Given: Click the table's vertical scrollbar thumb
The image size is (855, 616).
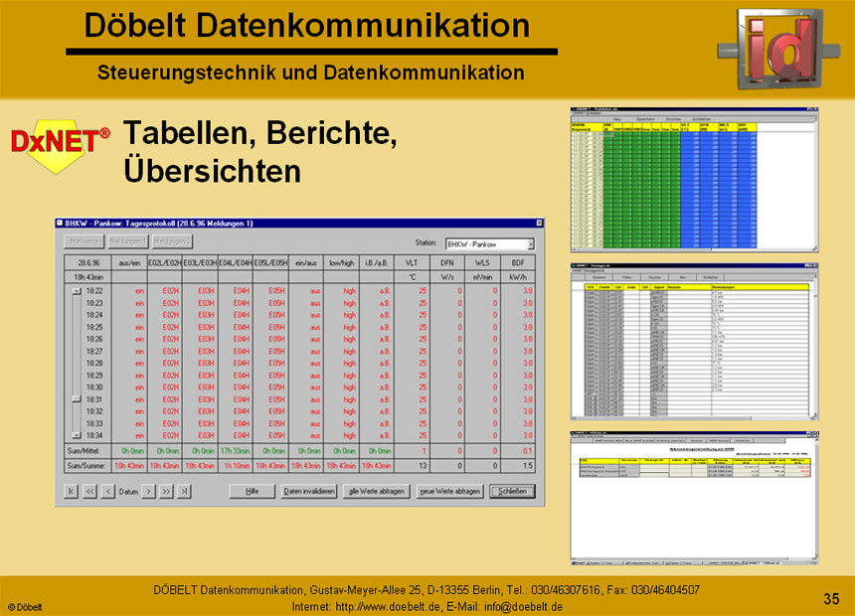Looking at the screenshot, I should point(77,399).
